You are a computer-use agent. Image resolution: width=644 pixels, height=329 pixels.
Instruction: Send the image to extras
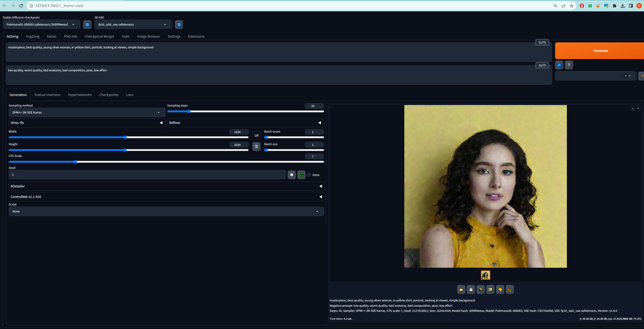(x=510, y=290)
